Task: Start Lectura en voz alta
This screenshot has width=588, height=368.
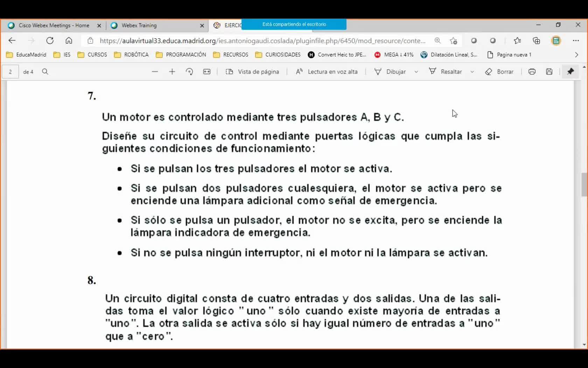Action: [x=327, y=71]
